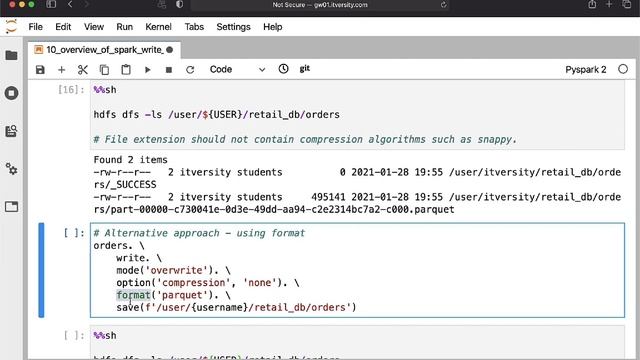Click the kernel status circle indicator
The width and height of the screenshot is (640, 360).
[623, 69]
